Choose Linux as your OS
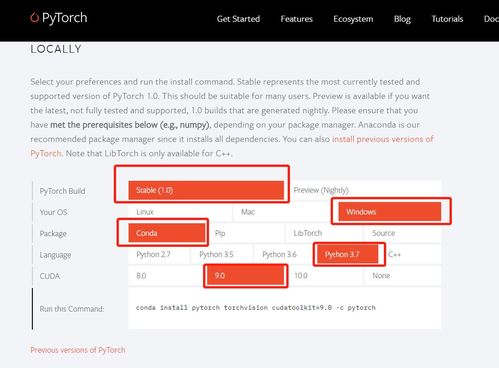Screen dimensions: 499x368 [x=180, y=212]
